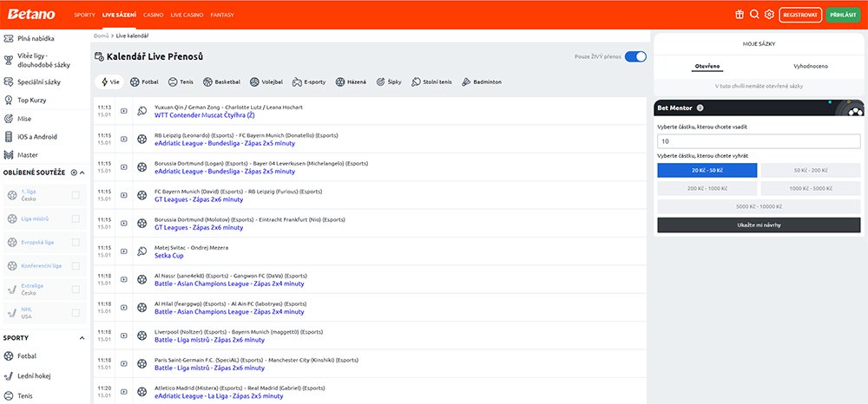868x404 pixels.
Task: Click the calendar icon beside Kalendář Live Přenosů
Action: 99,56
